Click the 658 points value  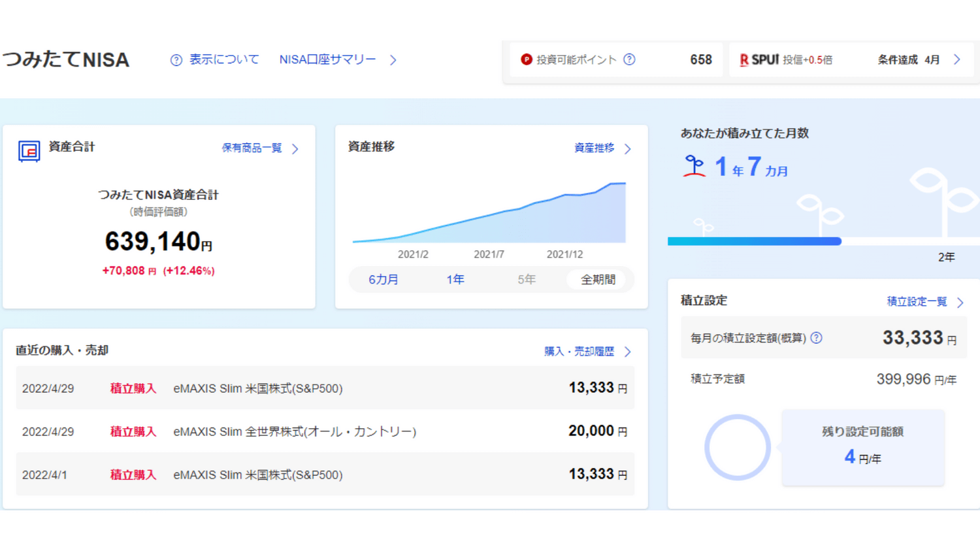pos(701,59)
